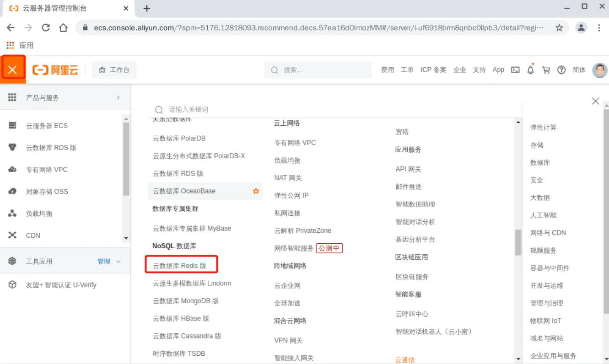Open 云数据库 PolarDB

179,139
